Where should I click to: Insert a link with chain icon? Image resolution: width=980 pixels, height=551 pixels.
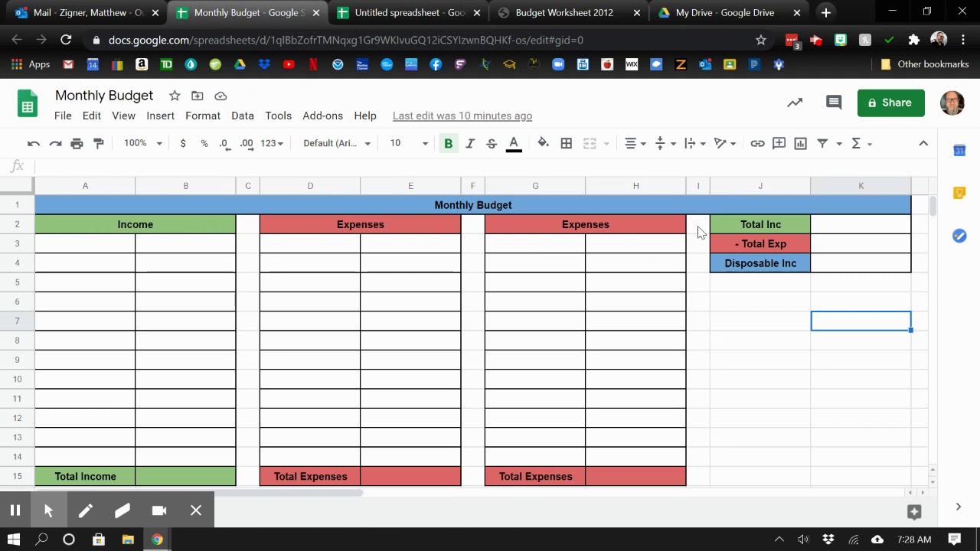[757, 143]
